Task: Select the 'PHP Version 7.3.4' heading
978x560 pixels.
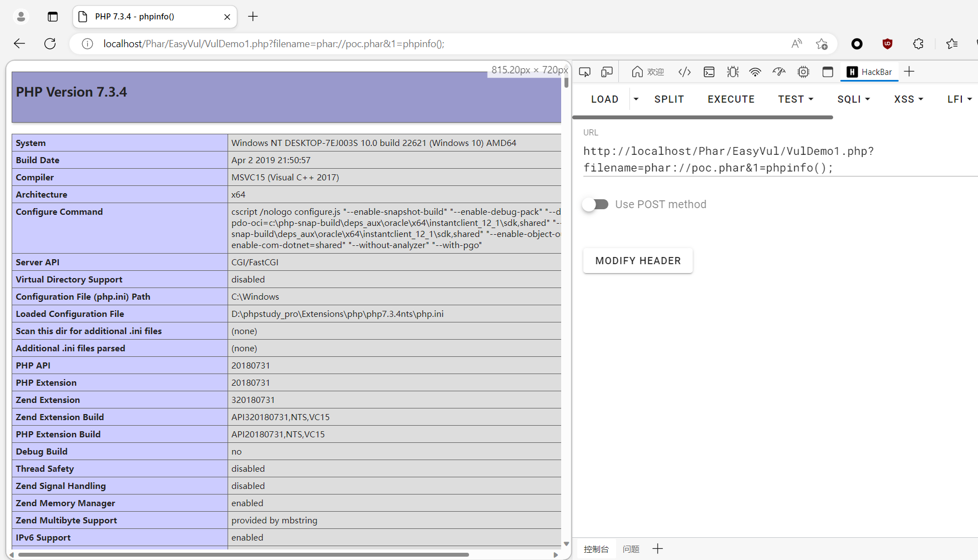Action: point(72,92)
